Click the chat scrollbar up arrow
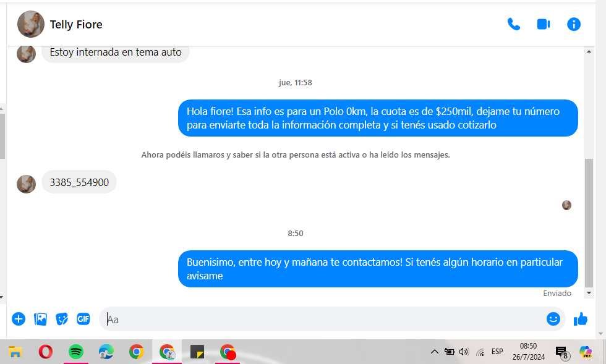The width and height of the screenshot is (606, 364). click(589, 51)
